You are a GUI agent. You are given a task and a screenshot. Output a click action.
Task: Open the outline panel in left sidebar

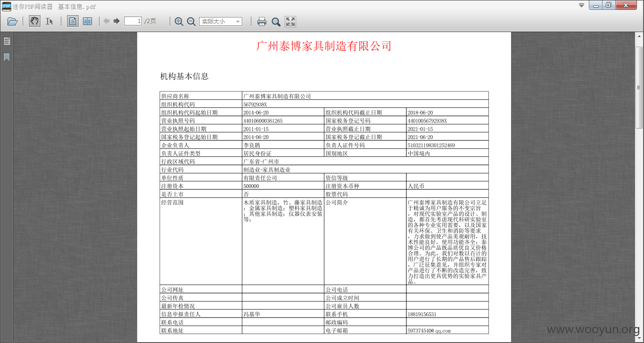(x=7, y=41)
